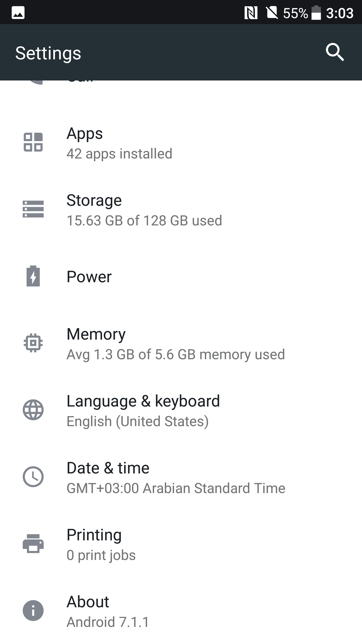Tap the Power battery icon

coord(33,276)
